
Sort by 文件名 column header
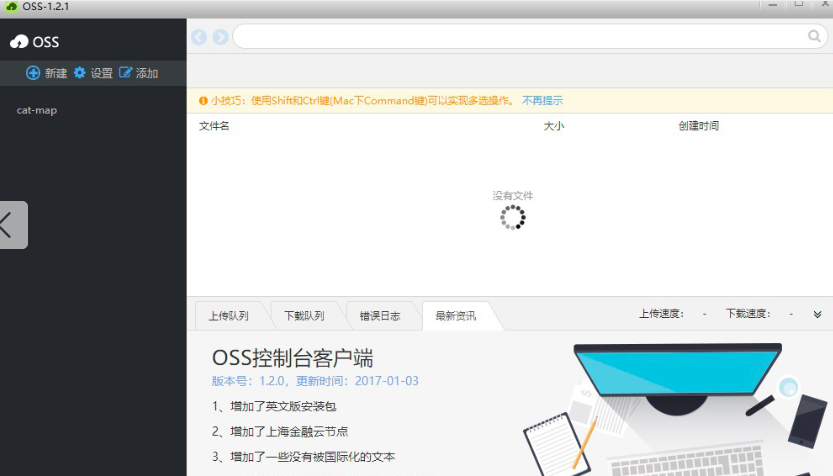click(214, 126)
